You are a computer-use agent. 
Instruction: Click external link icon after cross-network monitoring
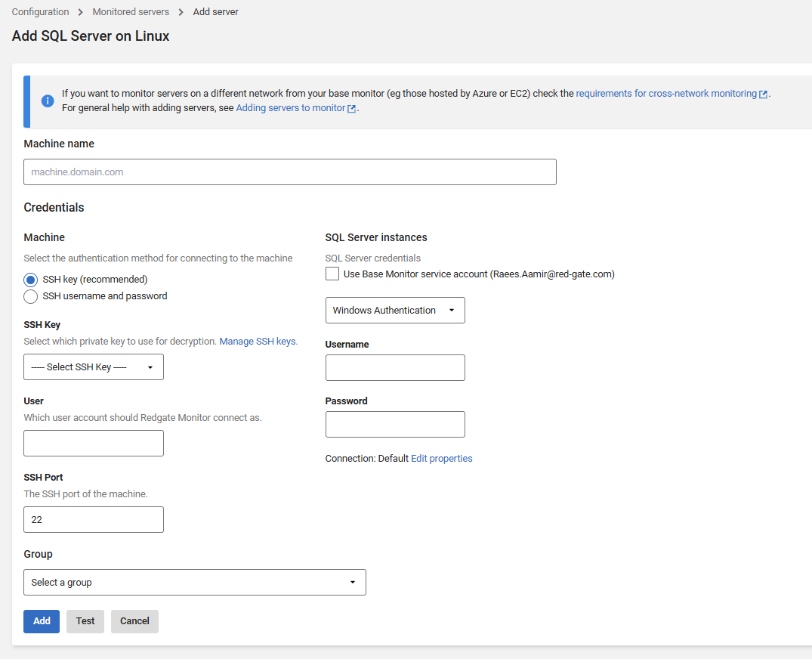pyautogui.click(x=764, y=94)
